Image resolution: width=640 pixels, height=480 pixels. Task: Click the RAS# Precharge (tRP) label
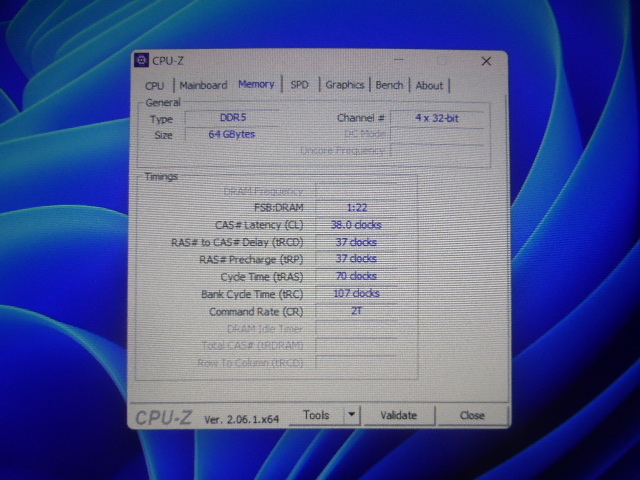[251, 260]
